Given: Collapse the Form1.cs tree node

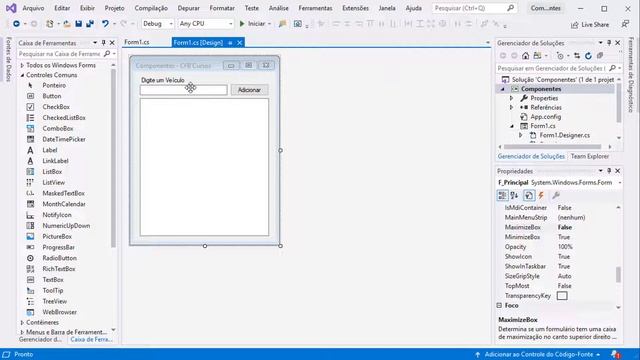Looking at the screenshot, I should 512,126.
